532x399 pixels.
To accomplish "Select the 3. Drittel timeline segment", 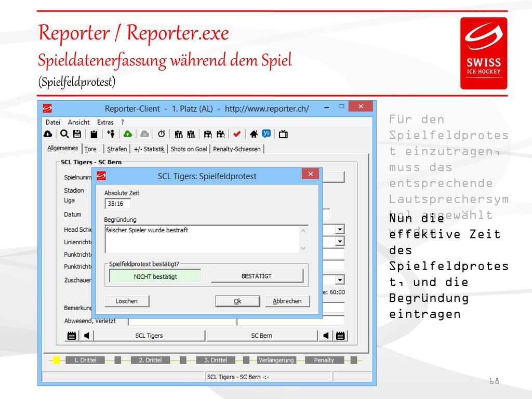I will click(x=216, y=360).
